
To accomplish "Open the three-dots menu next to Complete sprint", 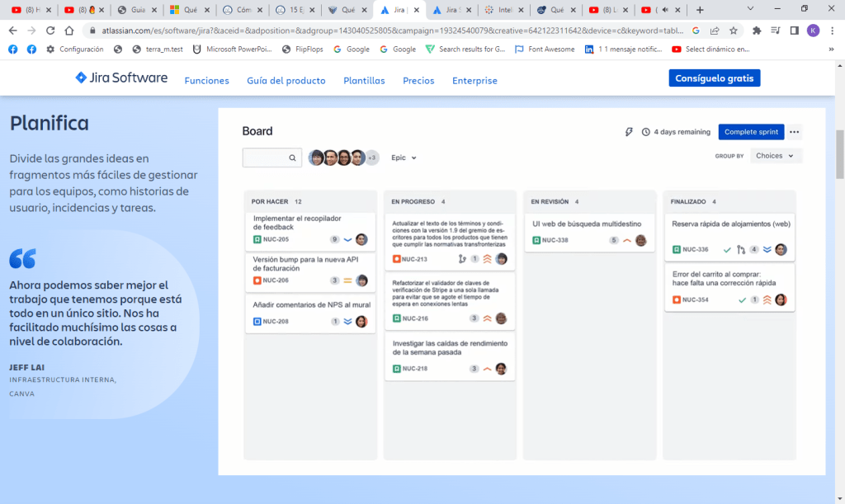I will pyautogui.click(x=794, y=132).
